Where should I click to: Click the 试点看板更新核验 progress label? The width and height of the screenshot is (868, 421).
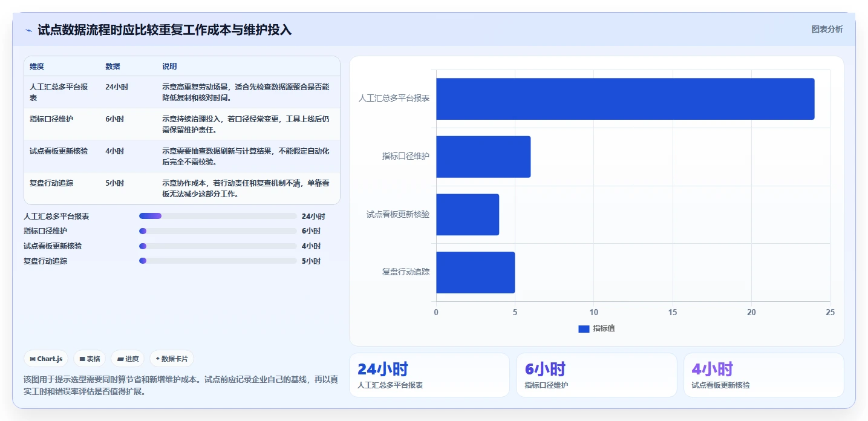click(x=53, y=246)
